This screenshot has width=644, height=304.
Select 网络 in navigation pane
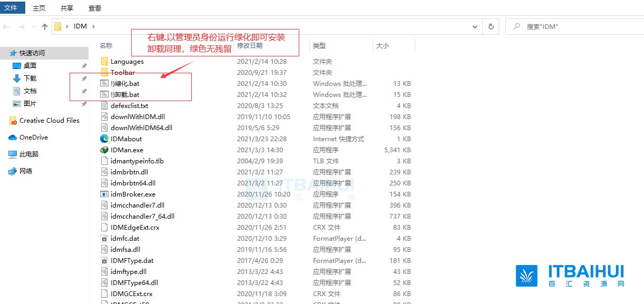[x=26, y=171]
